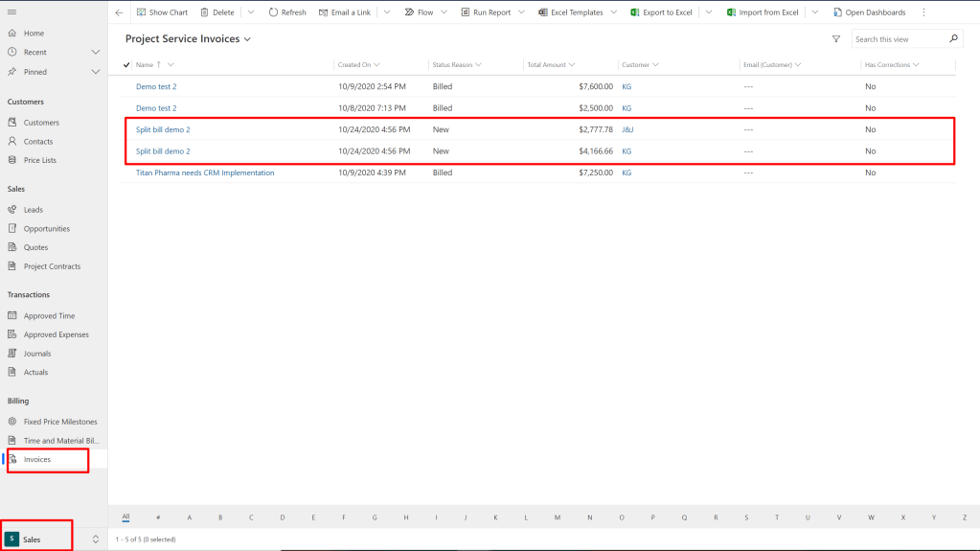Expand the Pinned section chevron
This screenshot has width=980, height=551.
coord(95,72)
